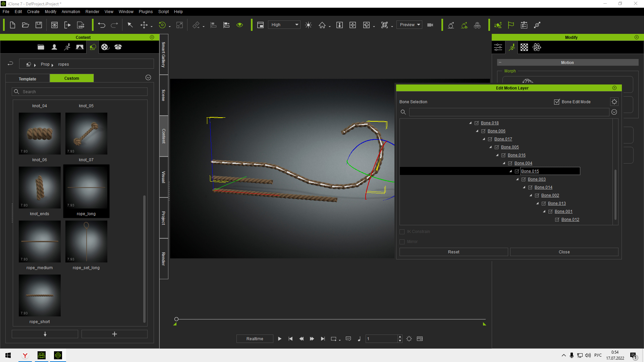Switch to the Template tab

(x=28, y=79)
